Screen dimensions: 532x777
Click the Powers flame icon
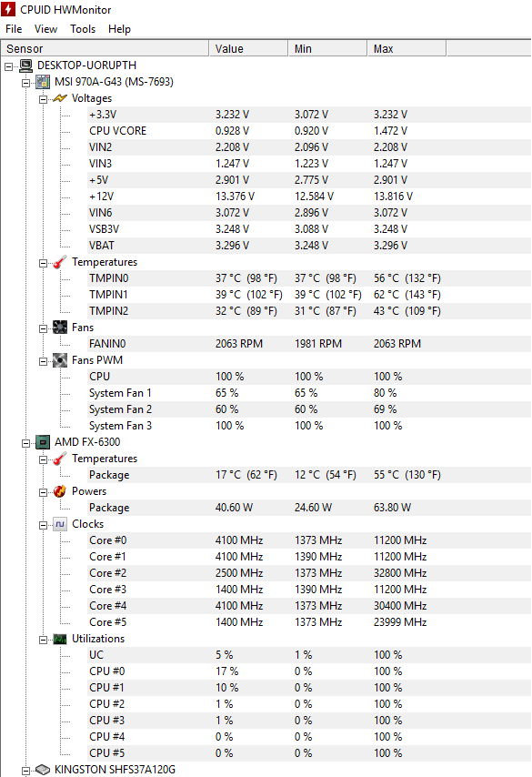tap(60, 491)
